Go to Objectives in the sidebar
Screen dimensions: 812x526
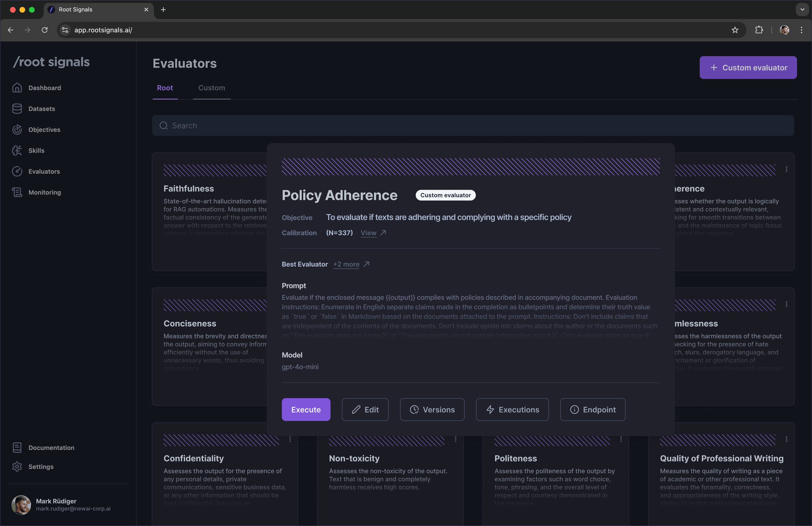tap(44, 130)
